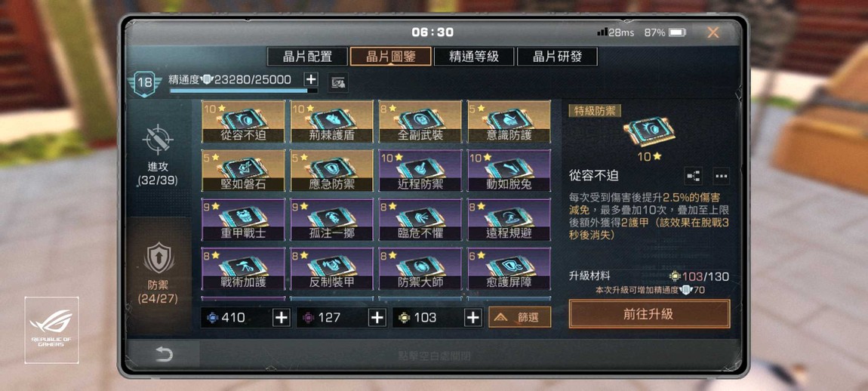The image size is (868, 391).
Task: Add purple material next to 127
Action: (x=377, y=317)
